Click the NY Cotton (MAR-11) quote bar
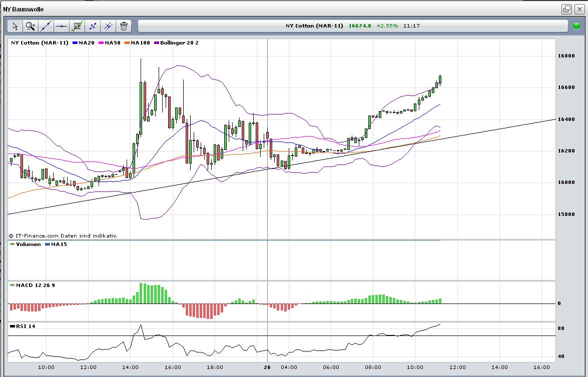588x377 pixels. coord(352,26)
